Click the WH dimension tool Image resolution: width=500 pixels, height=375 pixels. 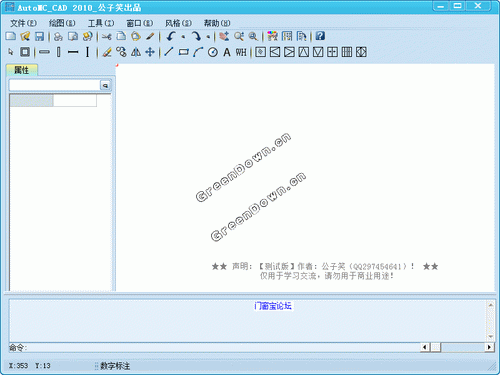(241, 52)
